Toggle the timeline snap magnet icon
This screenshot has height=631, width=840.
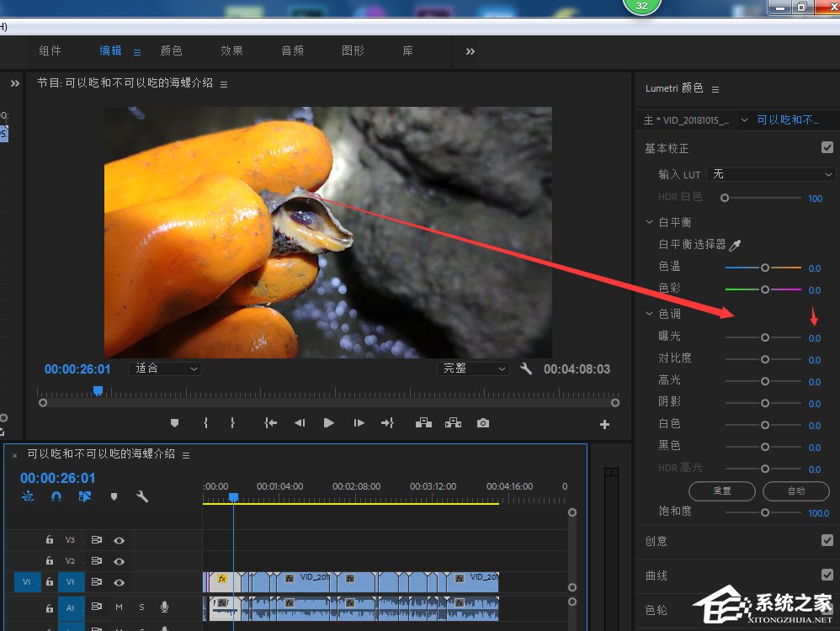pos(56,496)
